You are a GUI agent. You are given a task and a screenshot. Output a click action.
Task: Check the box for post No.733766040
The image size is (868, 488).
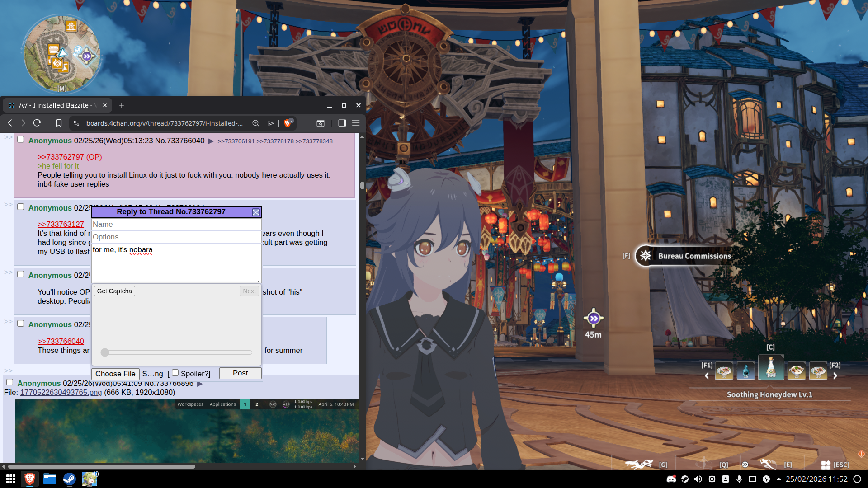pos(21,140)
